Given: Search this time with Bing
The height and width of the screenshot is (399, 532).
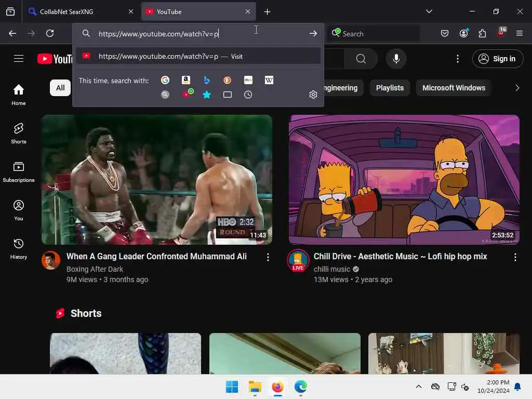Looking at the screenshot, I should tap(207, 80).
